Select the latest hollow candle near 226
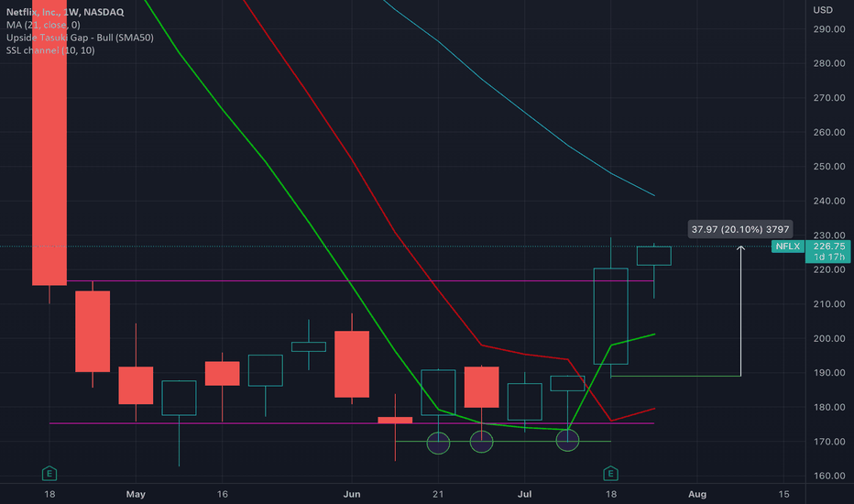Image resolution: width=854 pixels, height=504 pixels. [654, 256]
